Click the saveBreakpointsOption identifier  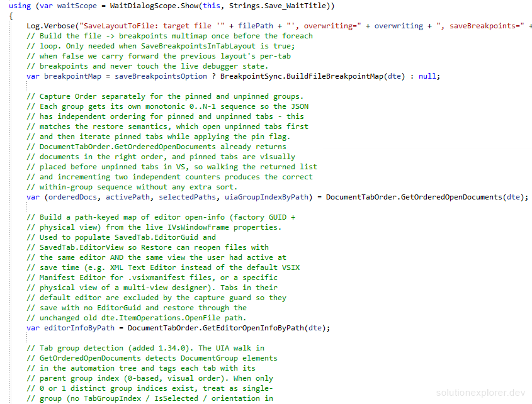tap(161, 76)
